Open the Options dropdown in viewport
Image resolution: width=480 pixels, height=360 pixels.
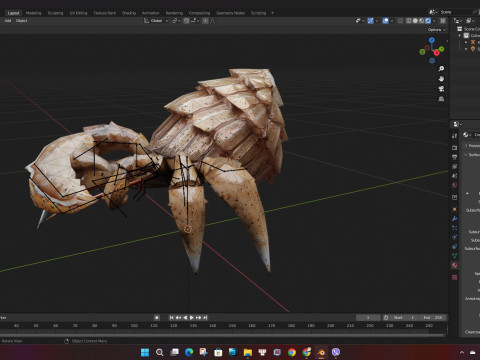437,30
